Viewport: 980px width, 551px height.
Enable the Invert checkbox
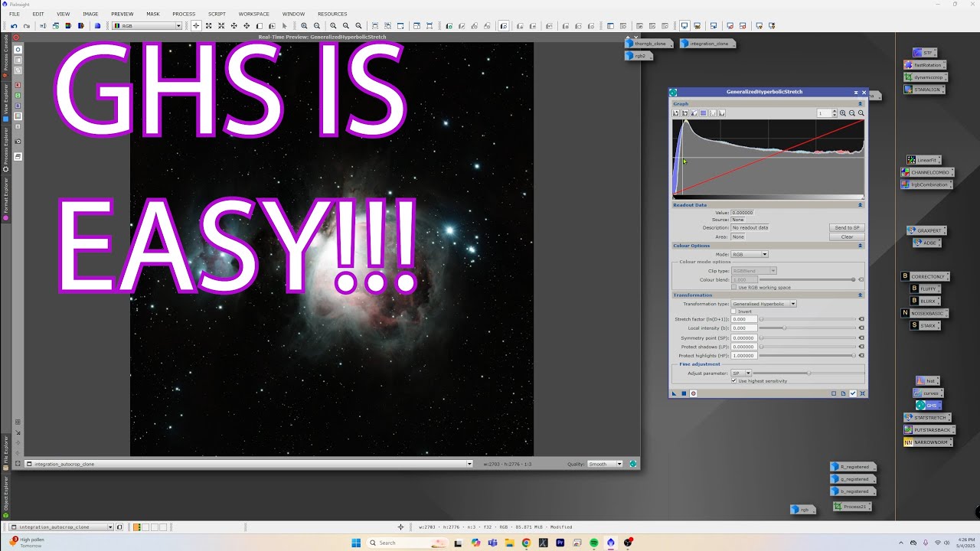[733, 311]
